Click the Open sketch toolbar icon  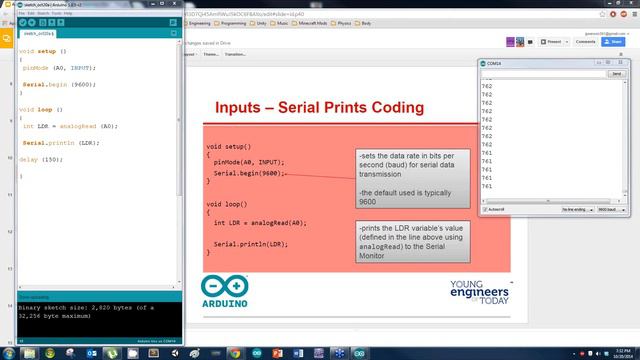point(51,22)
